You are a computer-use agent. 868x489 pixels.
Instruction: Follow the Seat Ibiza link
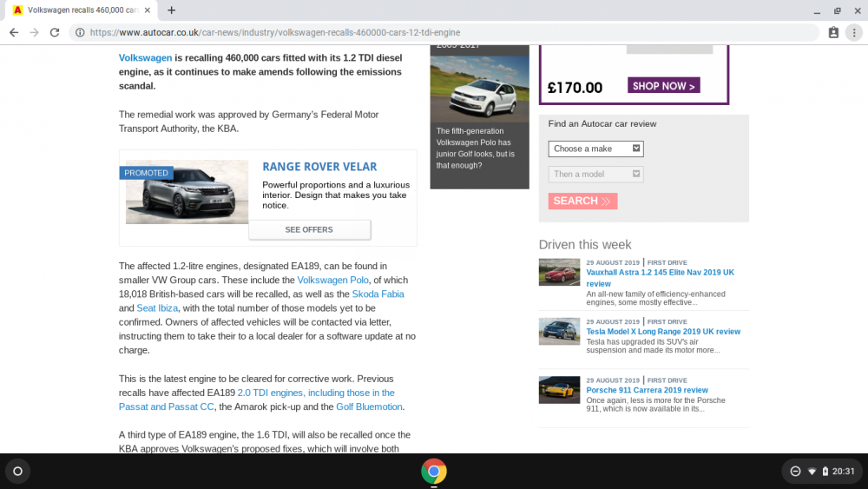(x=157, y=308)
